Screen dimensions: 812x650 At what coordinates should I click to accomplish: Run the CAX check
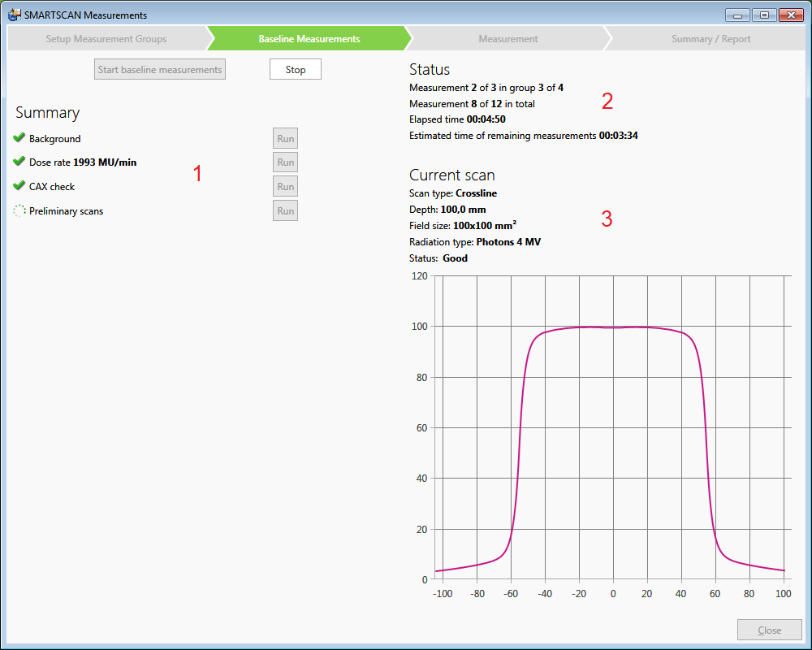tap(285, 186)
